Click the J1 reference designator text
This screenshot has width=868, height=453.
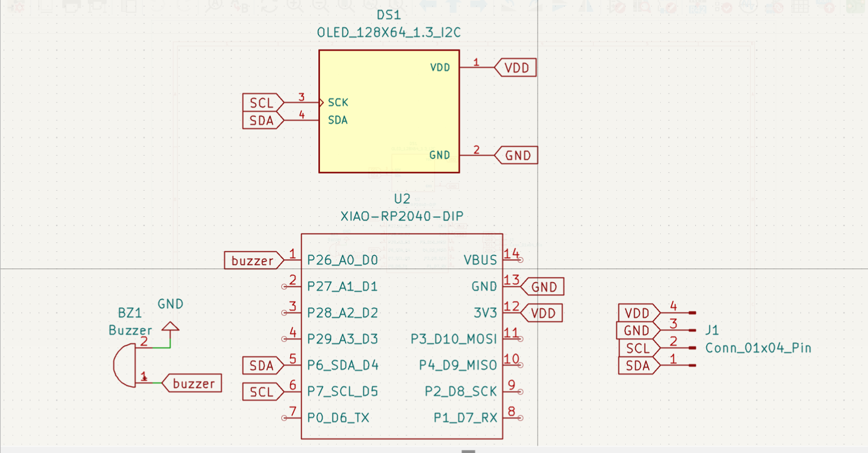(712, 330)
